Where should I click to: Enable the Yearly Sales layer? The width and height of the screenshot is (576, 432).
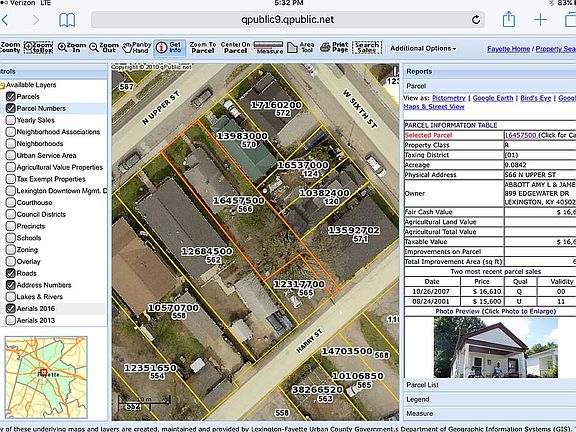(11, 120)
